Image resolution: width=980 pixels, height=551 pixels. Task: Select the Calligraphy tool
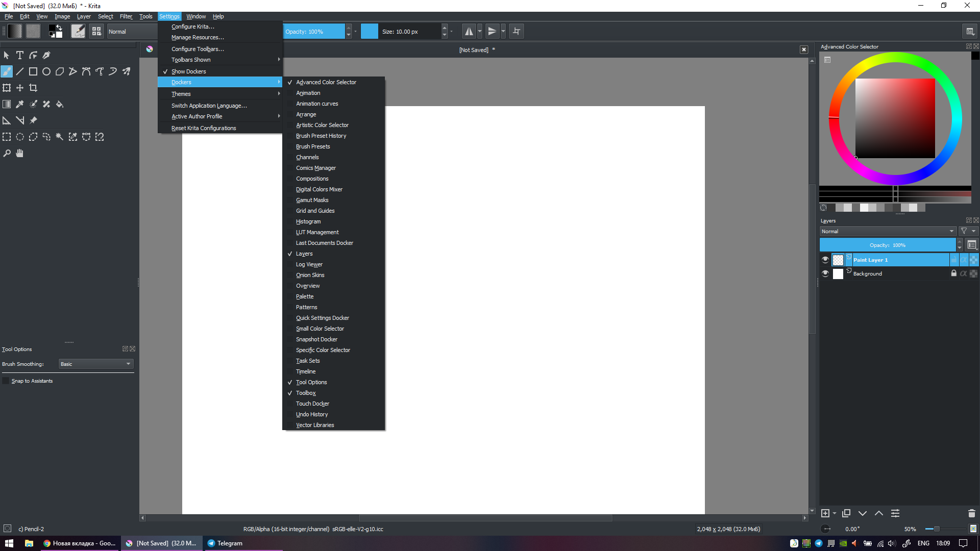[46, 55]
